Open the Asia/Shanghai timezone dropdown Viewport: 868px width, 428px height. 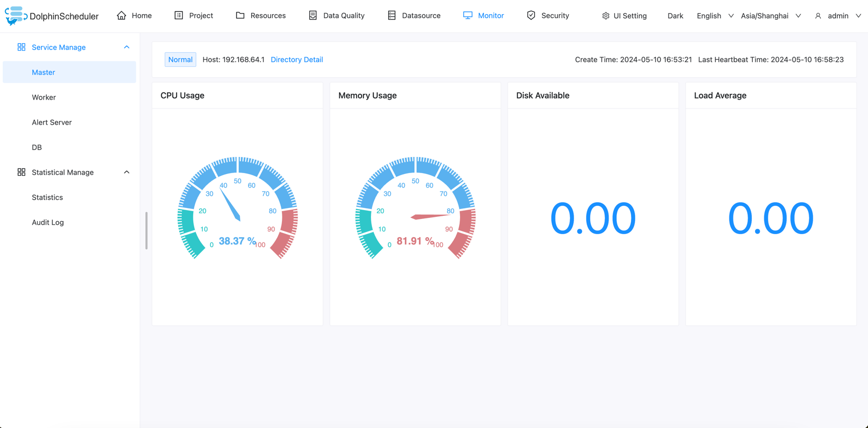tap(771, 16)
